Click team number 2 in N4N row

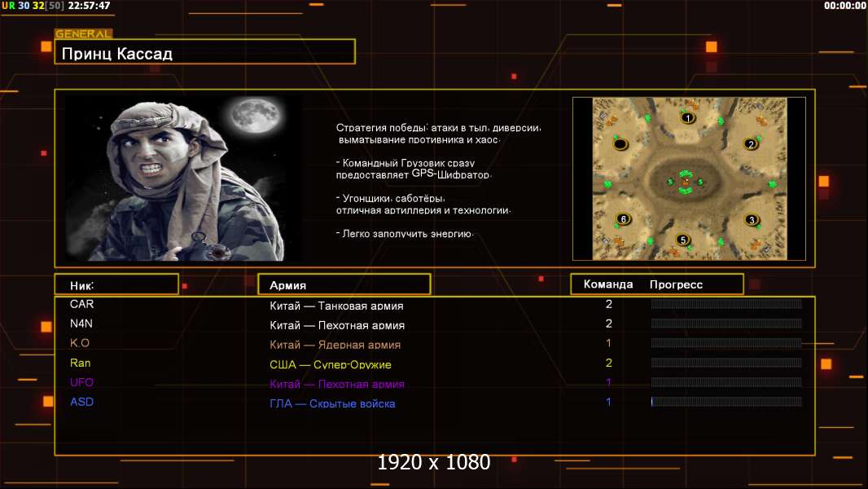(609, 324)
